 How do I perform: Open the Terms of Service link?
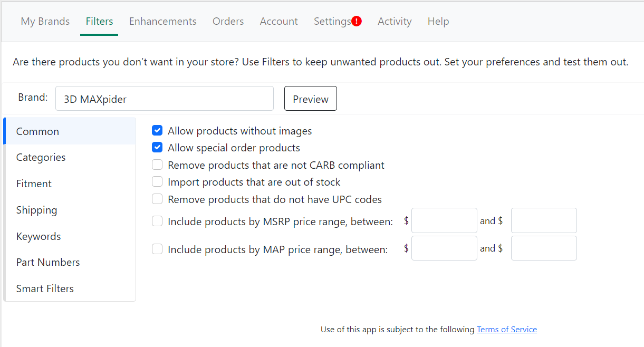506,330
